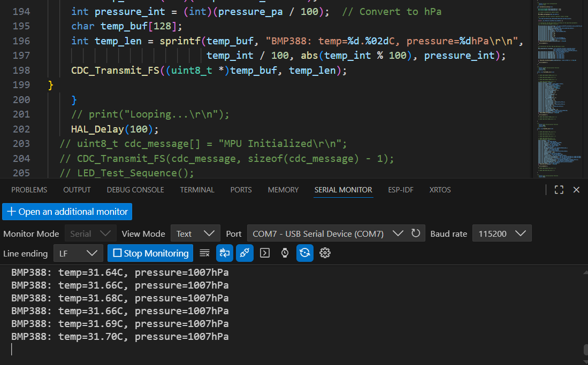The width and height of the screenshot is (588, 365).
Task: Toggle automatic scrolling icon
Action: pyautogui.click(x=224, y=253)
